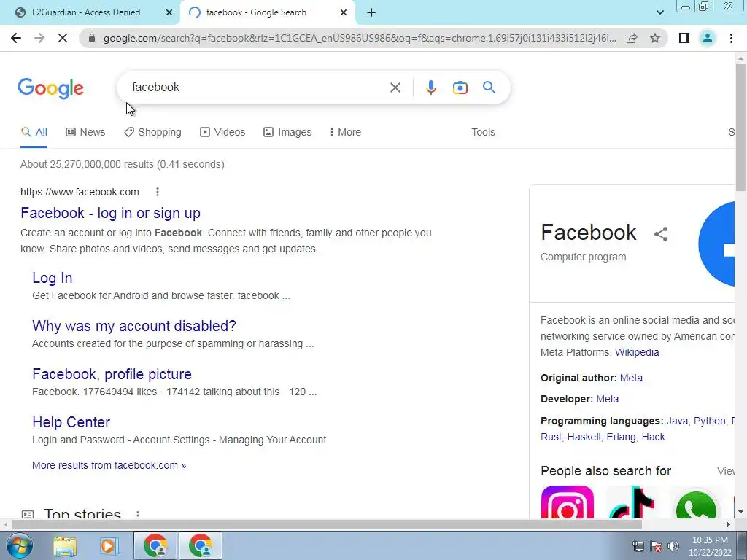Start voice search with the microphone

[x=430, y=87]
